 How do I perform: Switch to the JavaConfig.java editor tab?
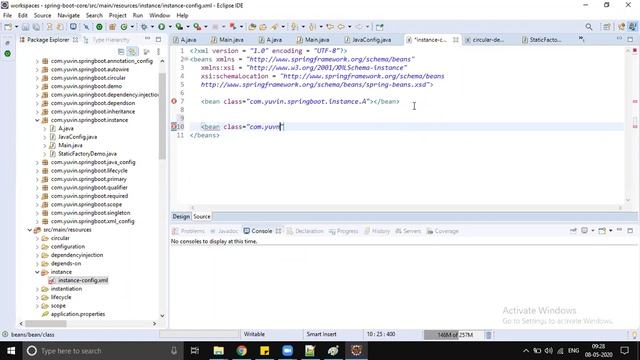[x=367, y=40]
